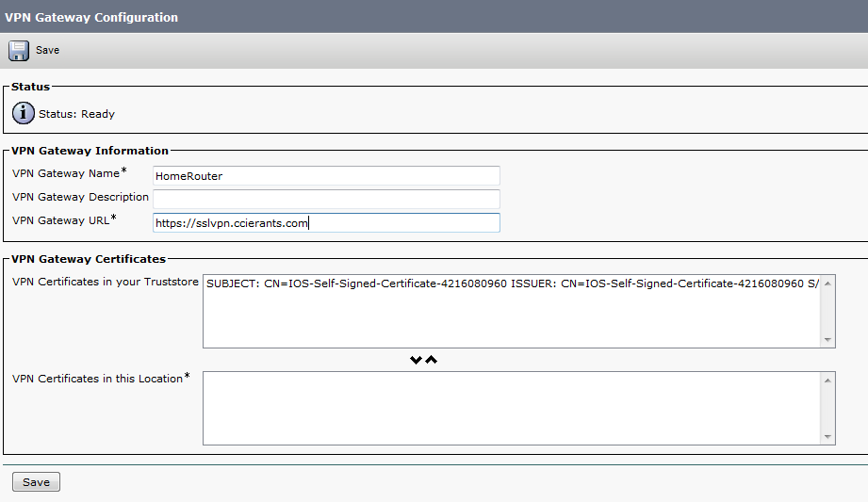The width and height of the screenshot is (868, 502).
Task: Focus the VPN Gateway Description field
Action: tap(326, 200)
